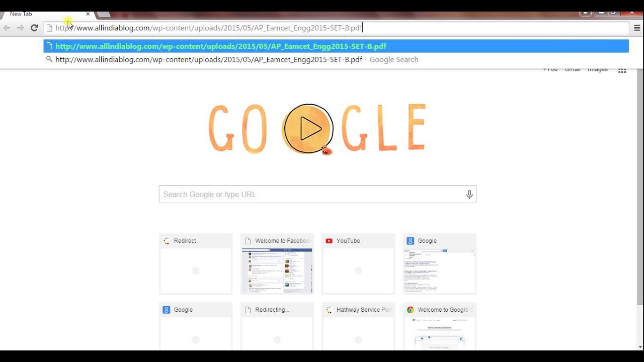Click the page icon in the highlighted suggestion
The image size is (644, 362).
pyautogui.click(x=49, y=46)
